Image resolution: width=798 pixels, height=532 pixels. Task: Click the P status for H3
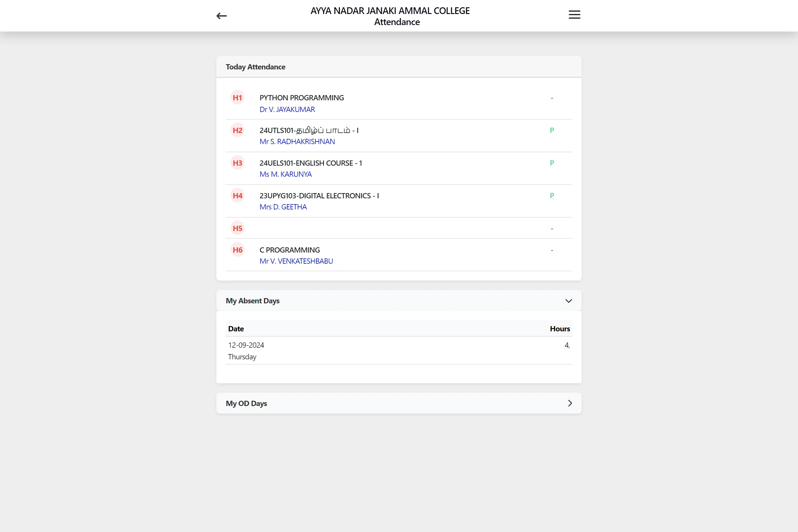click(552, 163)
